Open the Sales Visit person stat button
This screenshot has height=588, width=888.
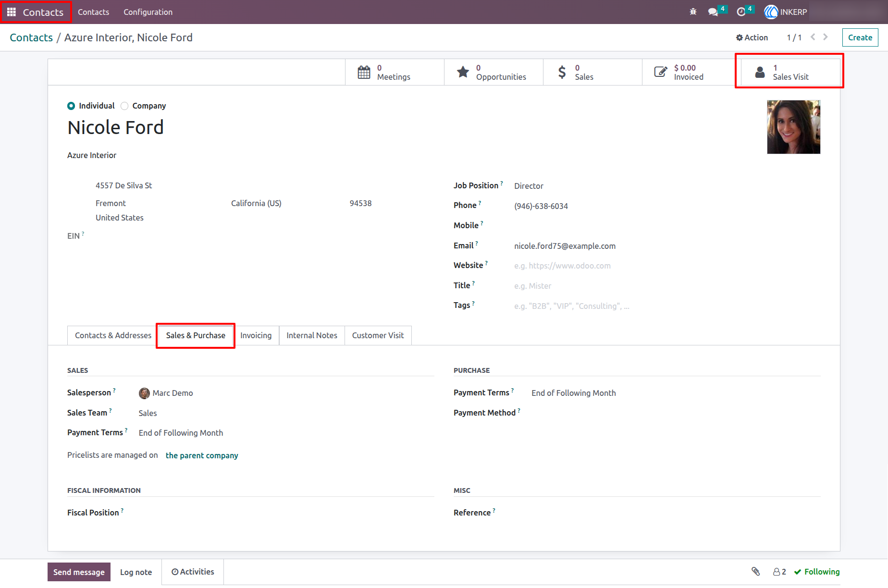pyautogui.click(x=790, y=72)
